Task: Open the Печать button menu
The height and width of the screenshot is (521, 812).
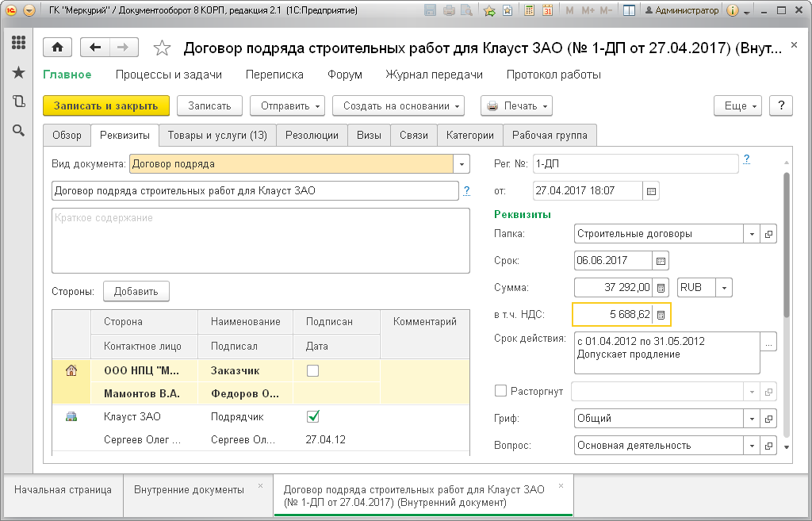Action: click(516, 105)
